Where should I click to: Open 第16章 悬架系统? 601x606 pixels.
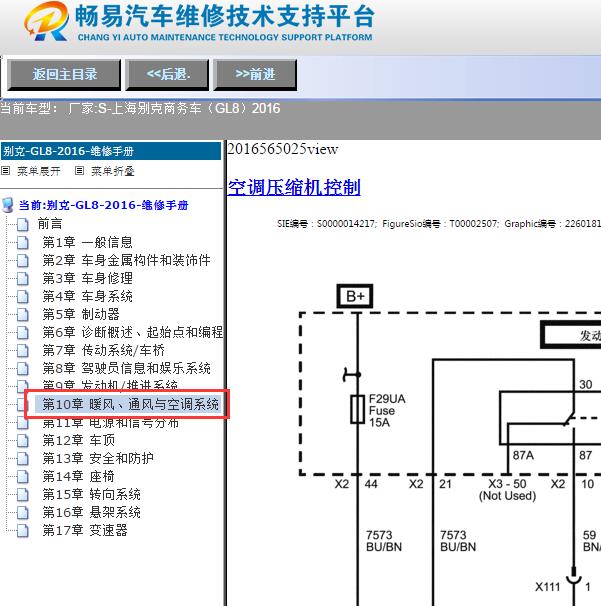(92, 512)
